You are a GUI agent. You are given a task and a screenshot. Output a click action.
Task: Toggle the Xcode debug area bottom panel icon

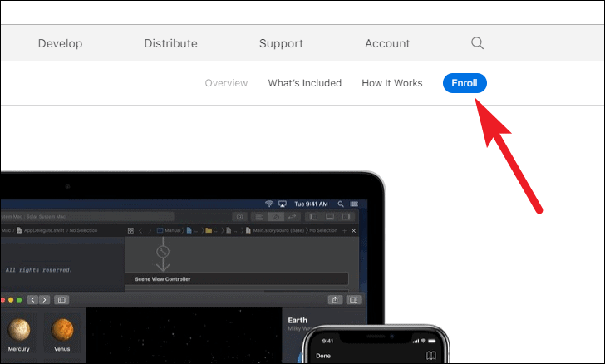coord(330,217)
